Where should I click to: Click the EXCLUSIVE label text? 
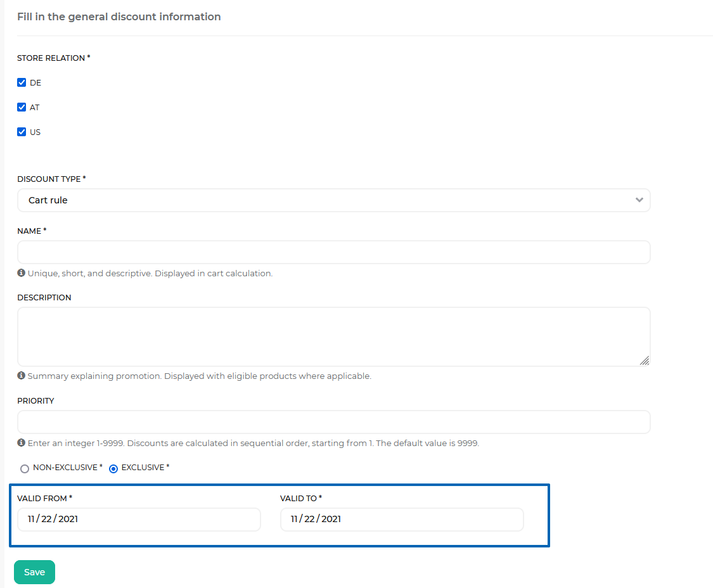146,468
